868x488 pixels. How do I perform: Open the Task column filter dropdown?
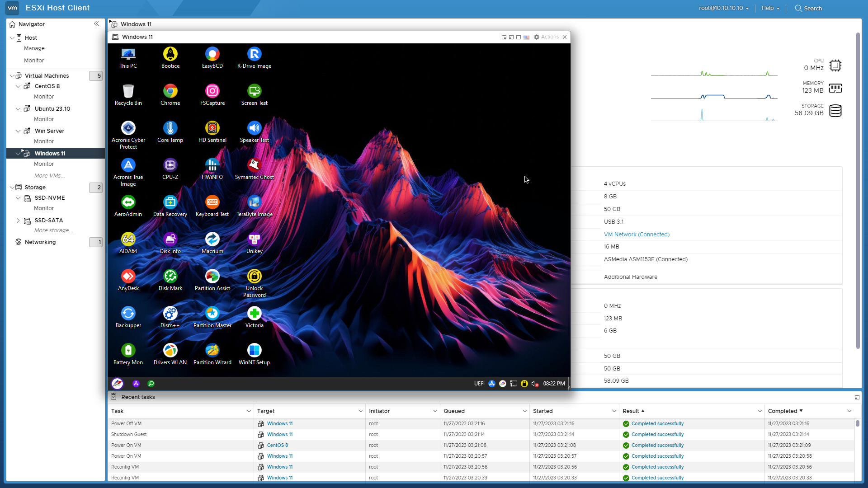click(x=249, y=411)
